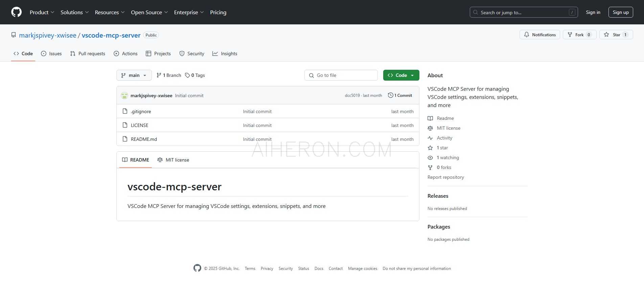The height and width of the screenshot is (298, 644).
Task: Go to the Actions tab
Action: (x=125, y=54)
